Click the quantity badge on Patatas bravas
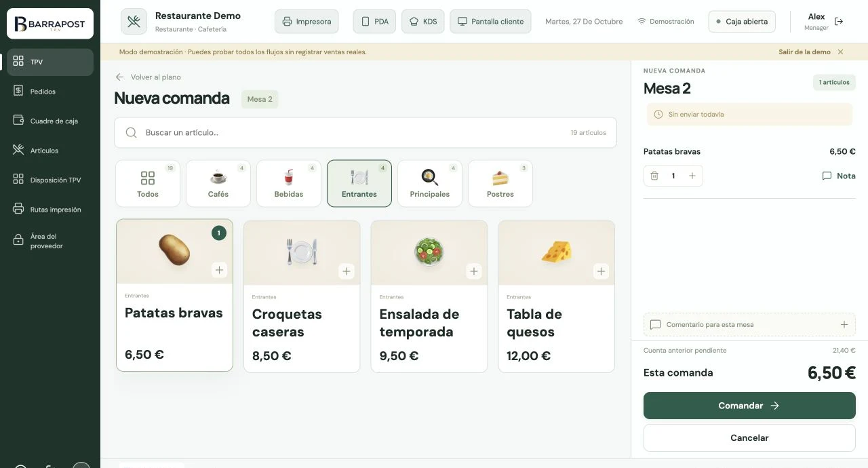 [x=218, y=233]
